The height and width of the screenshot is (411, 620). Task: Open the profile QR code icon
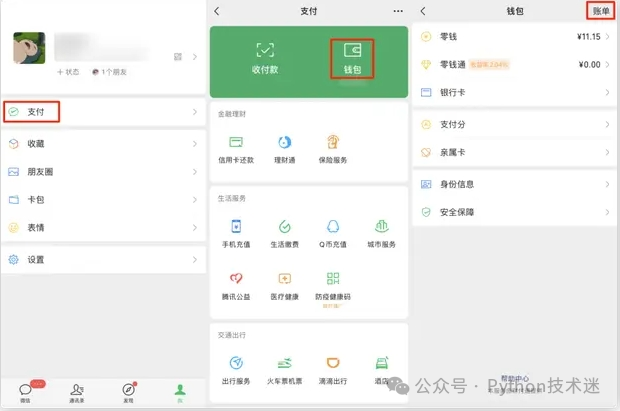tap(178, 57)
